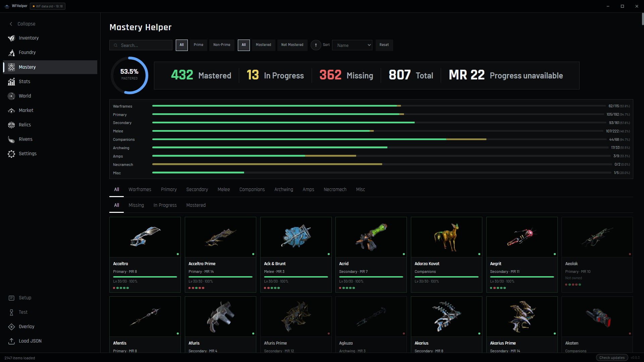This screenshot has width=644, height=362.
Task: Switch to the Warframes category tab
Action: point(140,189)
